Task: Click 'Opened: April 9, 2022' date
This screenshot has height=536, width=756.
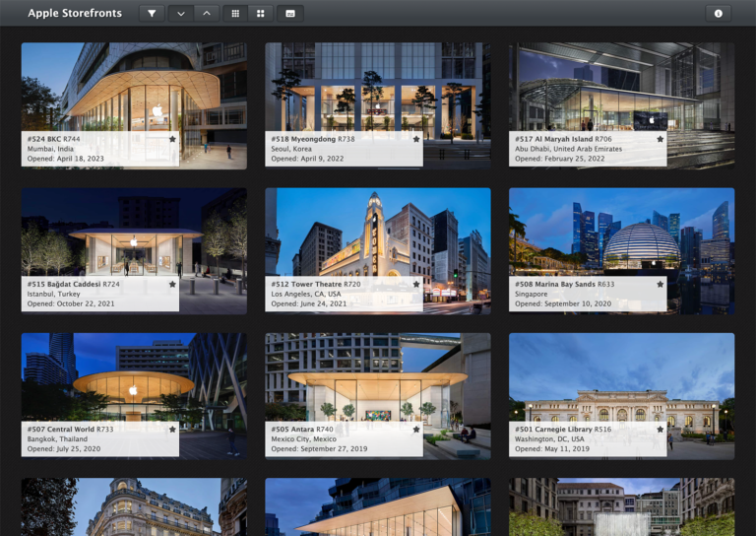Action: click(307, 159)
